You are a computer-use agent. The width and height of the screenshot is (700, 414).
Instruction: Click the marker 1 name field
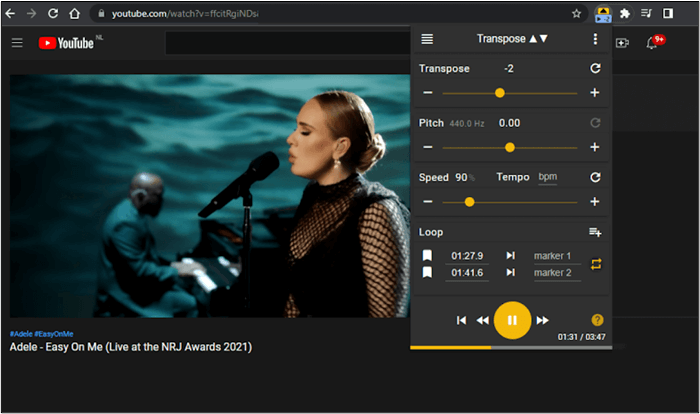click(x=557, y=256)
